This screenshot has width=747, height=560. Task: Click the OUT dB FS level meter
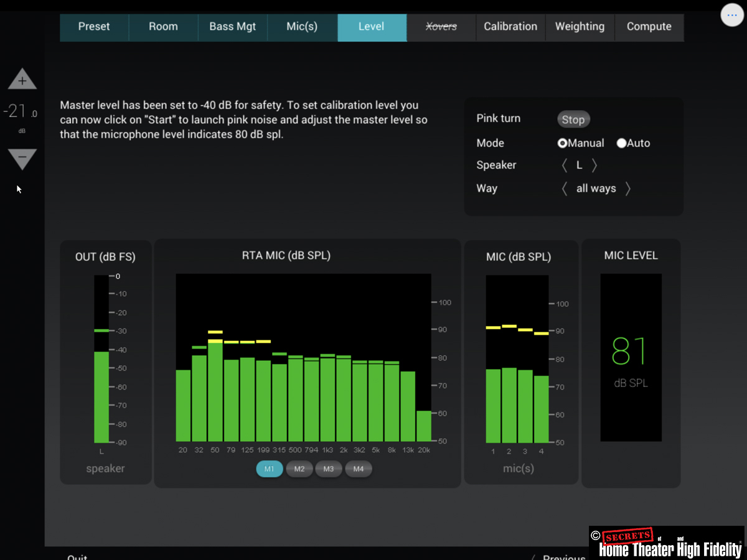pos(101,359)
